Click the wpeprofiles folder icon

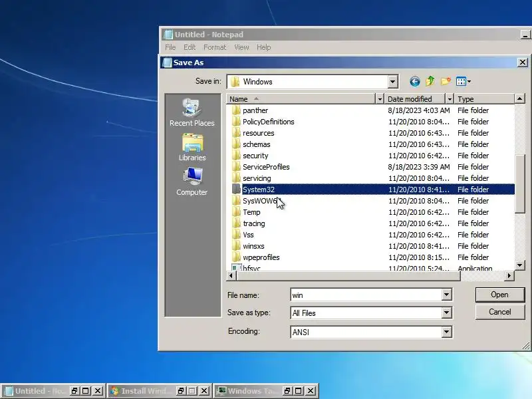click(236, 257)
